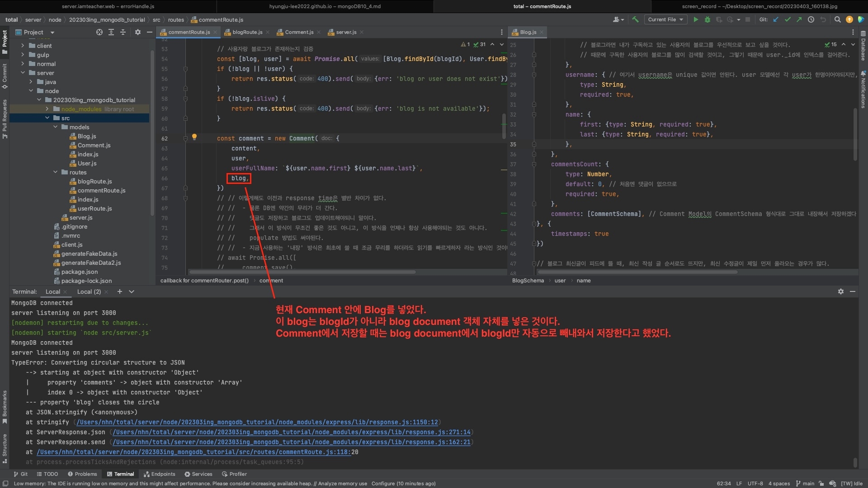Close the Blog.js editor tab
Viewport: 868px width, 488px height.
pos(542,32)
